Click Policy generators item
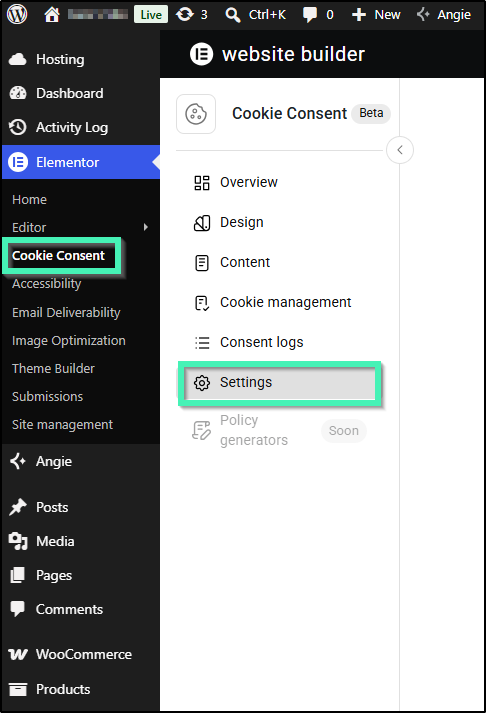Image resolution: width=486 pixels, height=713 pixels. tap(254, 430)
